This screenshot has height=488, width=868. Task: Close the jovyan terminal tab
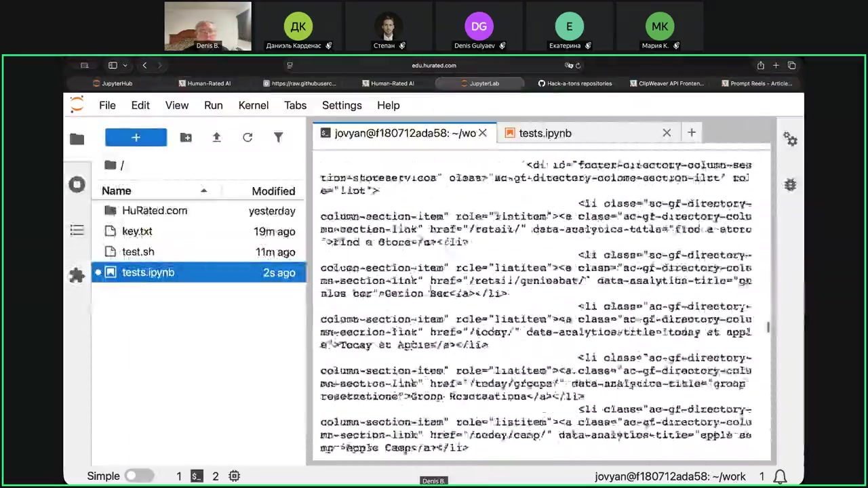483,134
